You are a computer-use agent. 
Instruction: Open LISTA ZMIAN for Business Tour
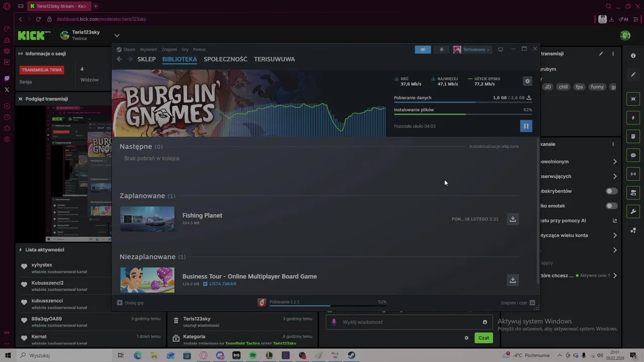tap(219, 284)
